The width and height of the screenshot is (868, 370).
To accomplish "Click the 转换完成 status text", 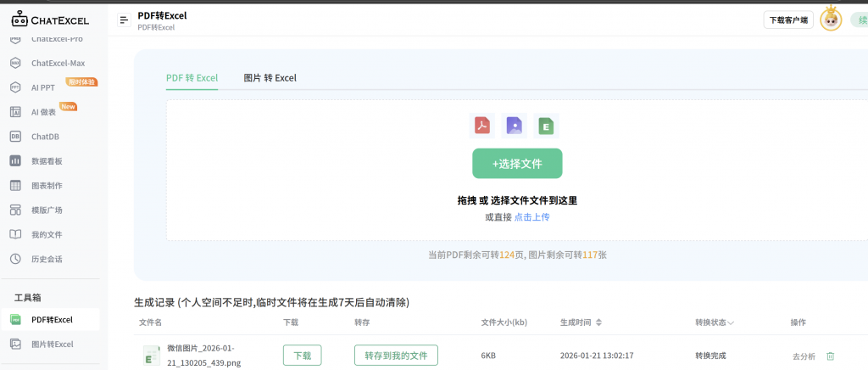I will [x=711, y=356].
